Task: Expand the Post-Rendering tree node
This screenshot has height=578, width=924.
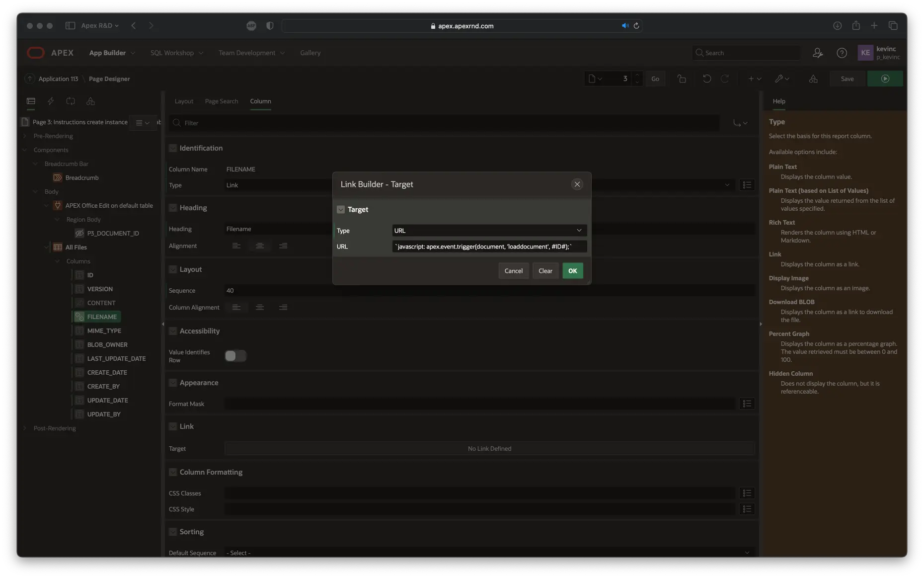Action: click(25, 428)
